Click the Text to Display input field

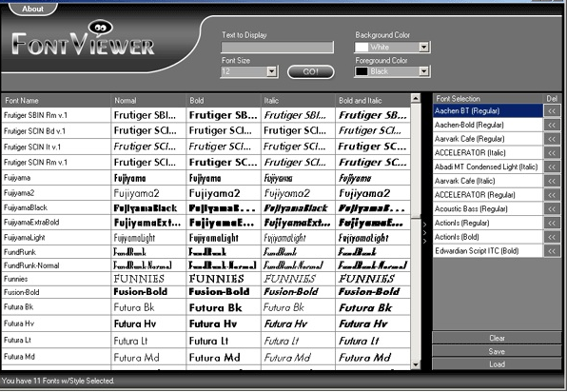coord(278,48)
